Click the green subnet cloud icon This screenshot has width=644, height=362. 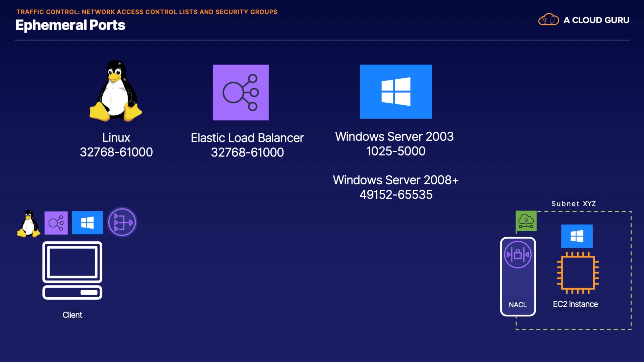coord(526,221)
